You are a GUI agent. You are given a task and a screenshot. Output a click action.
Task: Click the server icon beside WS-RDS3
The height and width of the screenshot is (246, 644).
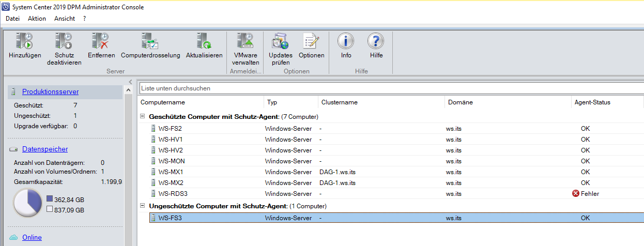coord(153,194)
